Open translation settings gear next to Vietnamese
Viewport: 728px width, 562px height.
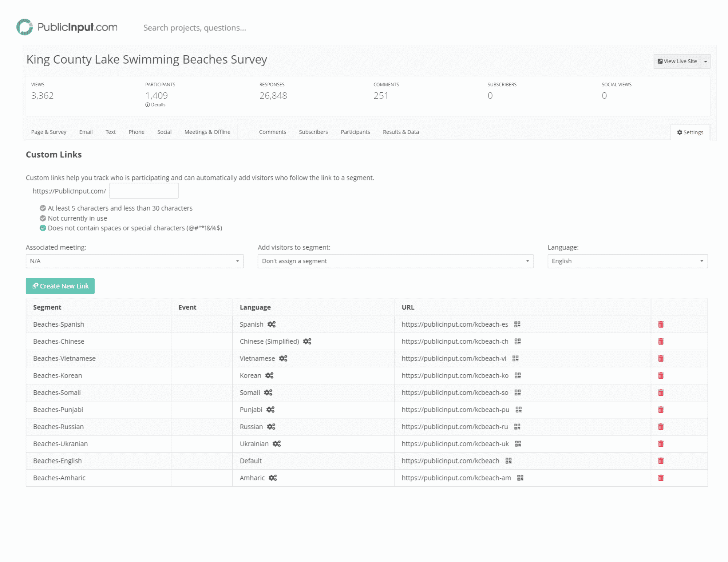click(283, 358)
